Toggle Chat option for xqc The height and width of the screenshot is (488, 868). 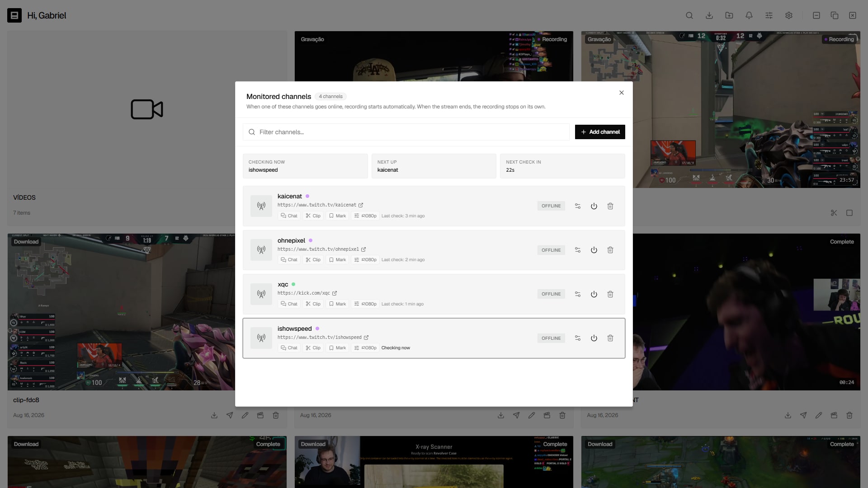tap(289, 304)
